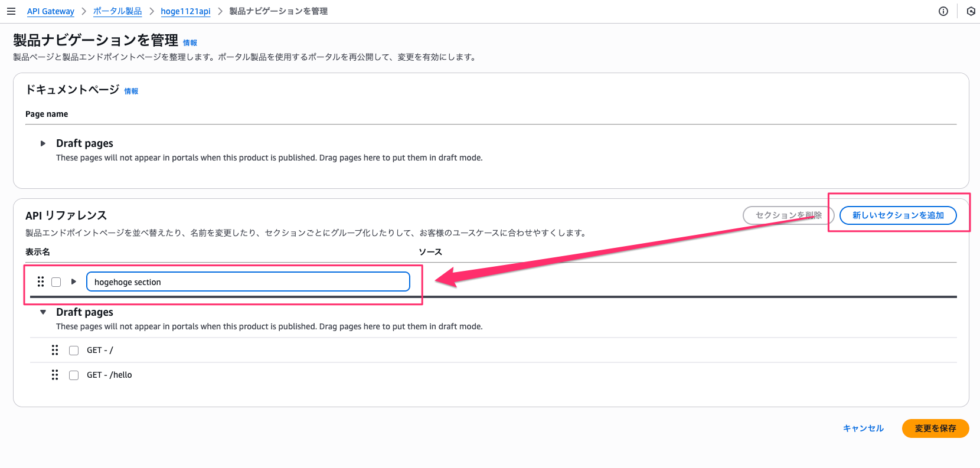980x468 pixels.
Task: Expand the hogehoge section row
Action: (x=74, y=282)
